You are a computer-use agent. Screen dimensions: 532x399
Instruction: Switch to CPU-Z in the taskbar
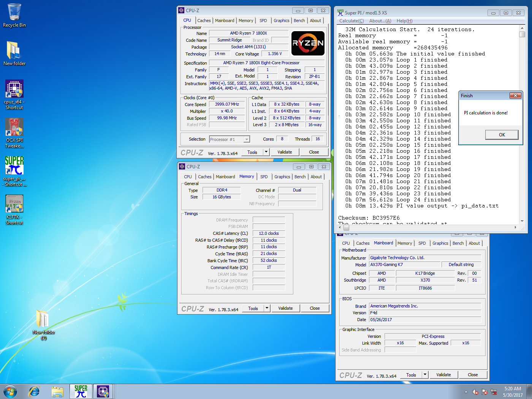point(103,391)
